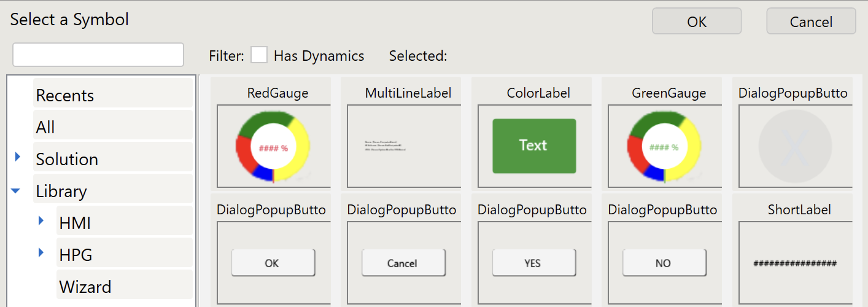Viewport: 868px width, 307px height.
Task: Click the symbol search text field
Action: pos(98,55)
